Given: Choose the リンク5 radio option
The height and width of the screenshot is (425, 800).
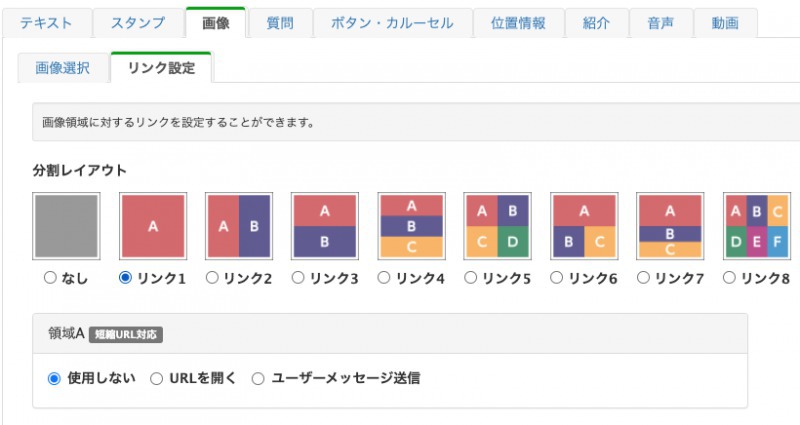Looking at the screenshot, I should click(470, 278).
